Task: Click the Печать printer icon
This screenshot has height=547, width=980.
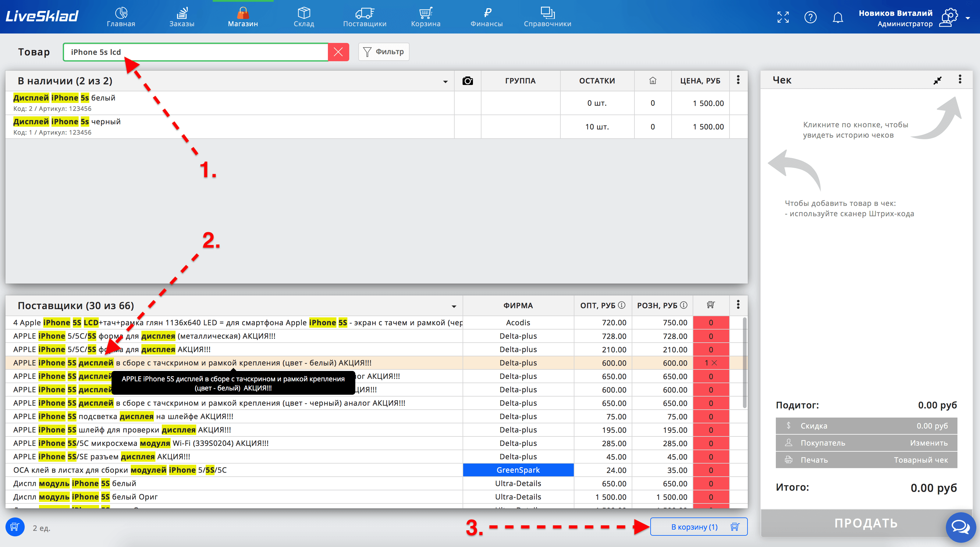Action: [789, 460]
